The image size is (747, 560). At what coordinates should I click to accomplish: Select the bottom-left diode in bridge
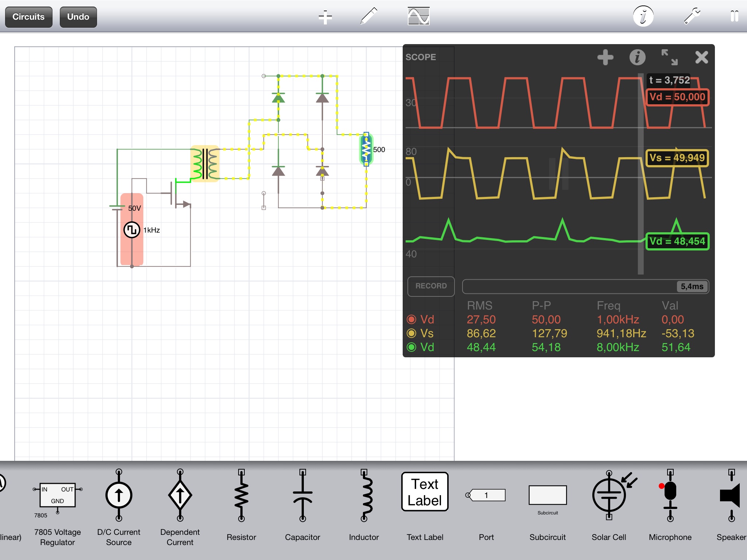tap(278, 171)
